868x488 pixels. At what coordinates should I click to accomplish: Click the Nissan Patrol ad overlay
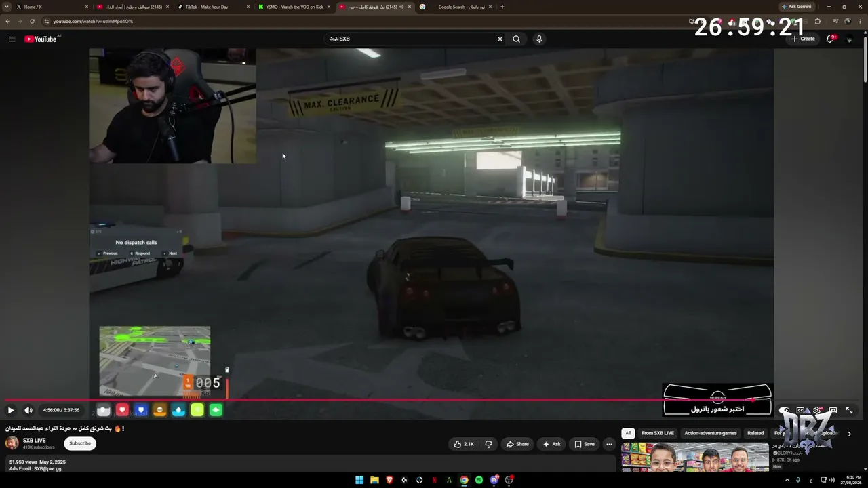click(x=717, y=400)
